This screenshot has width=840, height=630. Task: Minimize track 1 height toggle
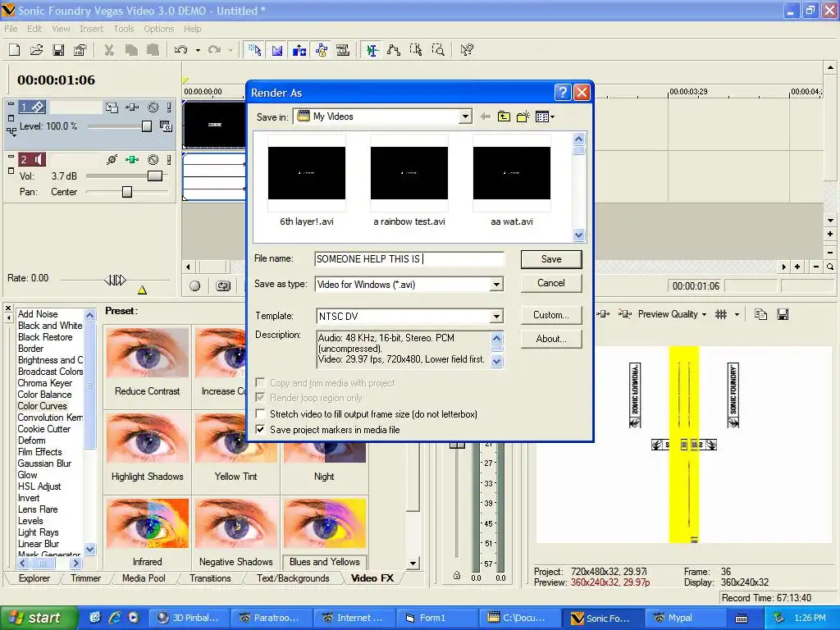[x=11, y=105]
